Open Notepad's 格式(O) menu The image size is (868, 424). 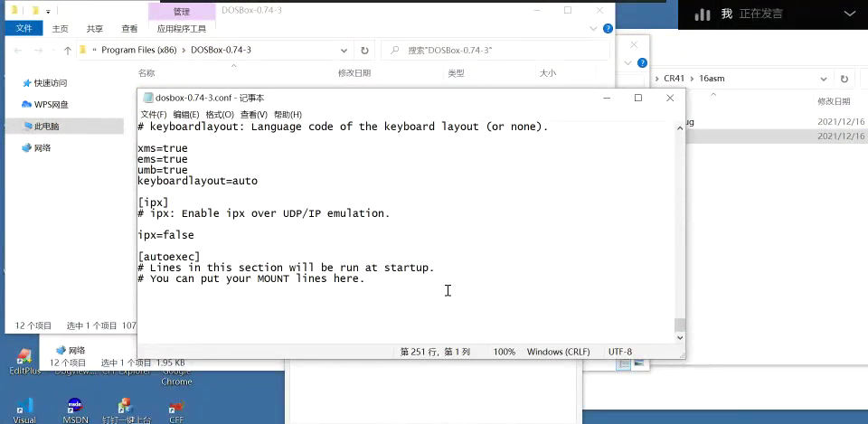(220, 115)
